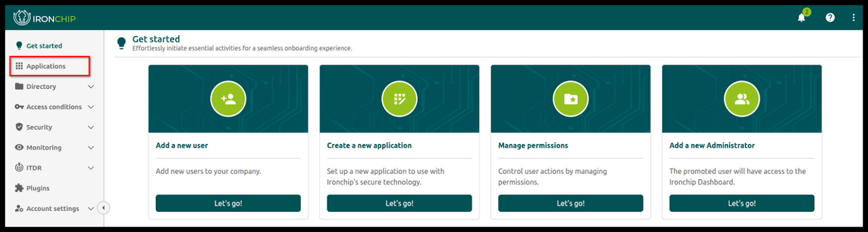
Task: Expand the ITDR sidebar section
Action: tap(54, 168)
